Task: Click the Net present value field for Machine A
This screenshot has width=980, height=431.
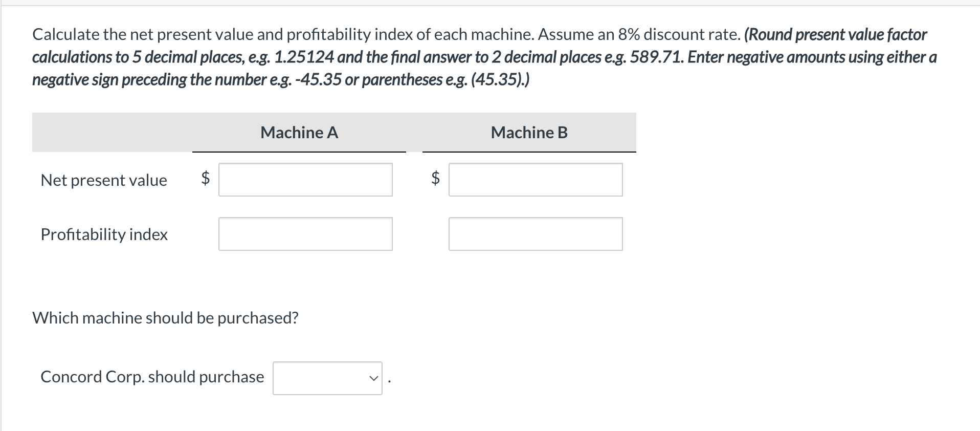Action: 305,179
